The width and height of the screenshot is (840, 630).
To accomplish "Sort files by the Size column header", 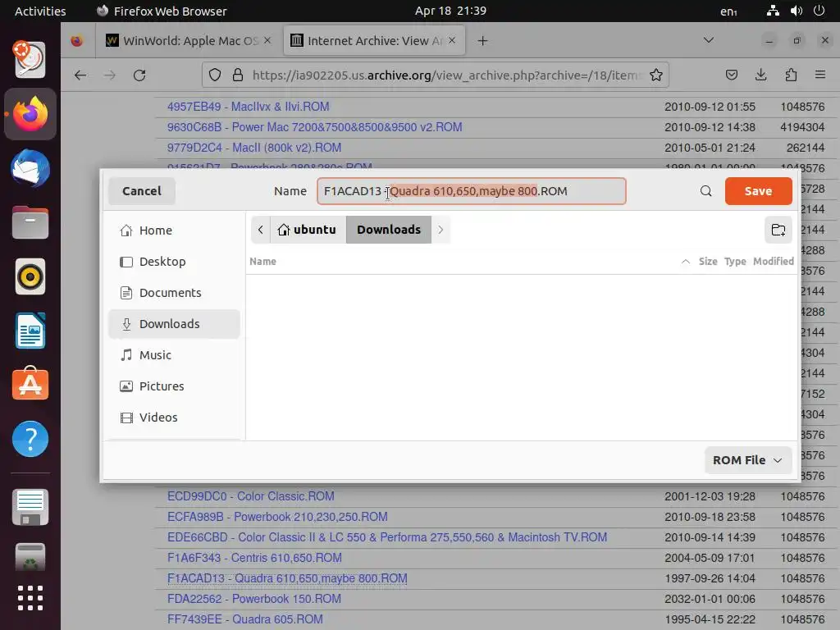I will [708, 262].
